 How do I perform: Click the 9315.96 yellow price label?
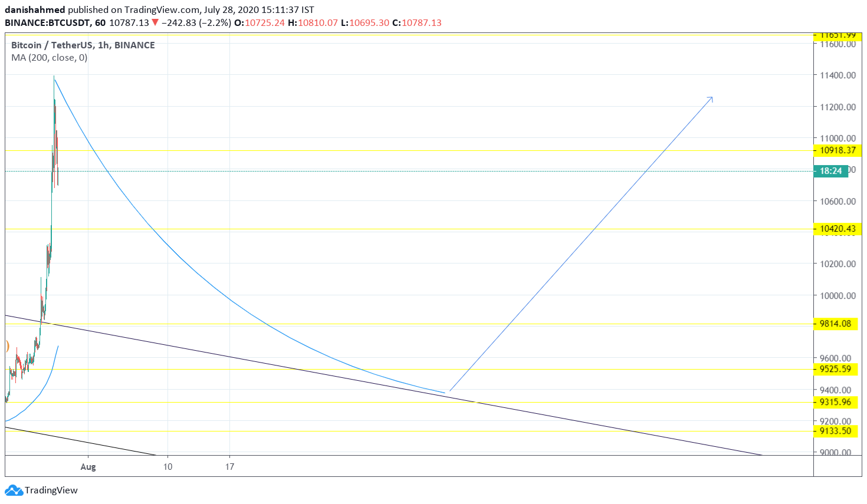pos(836,402)
